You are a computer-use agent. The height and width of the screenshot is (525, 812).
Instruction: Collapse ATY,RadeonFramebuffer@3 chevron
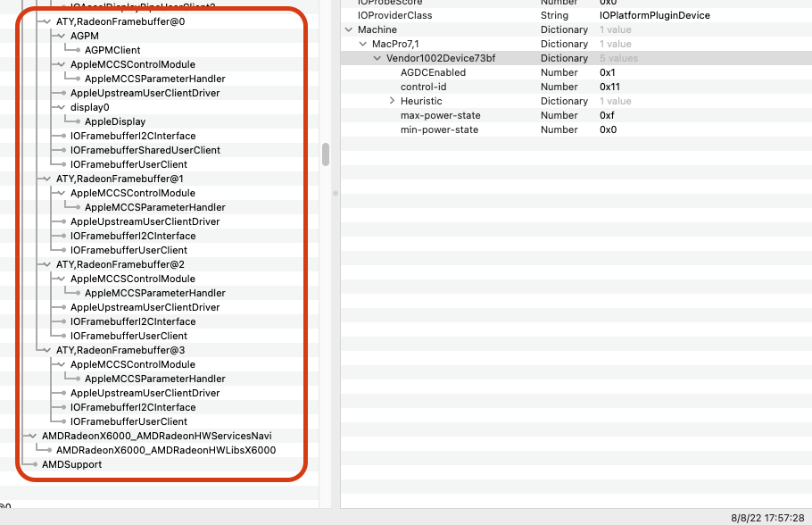click(x=47, y=350)
